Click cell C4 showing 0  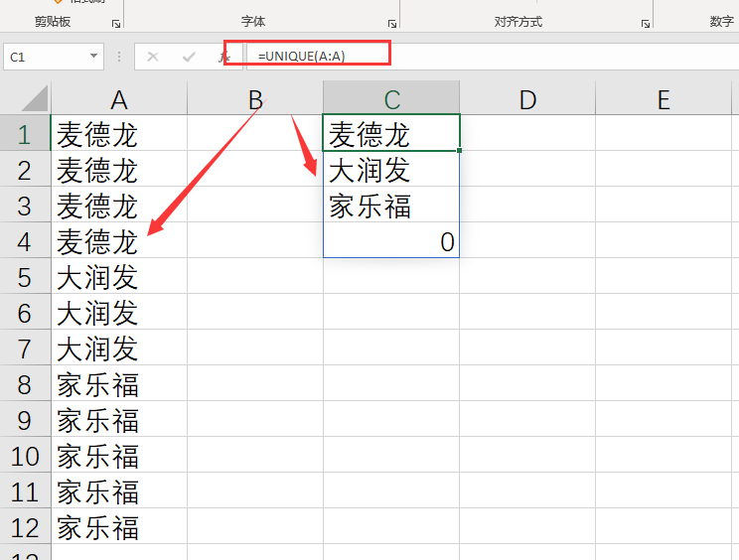click(391, 240)
